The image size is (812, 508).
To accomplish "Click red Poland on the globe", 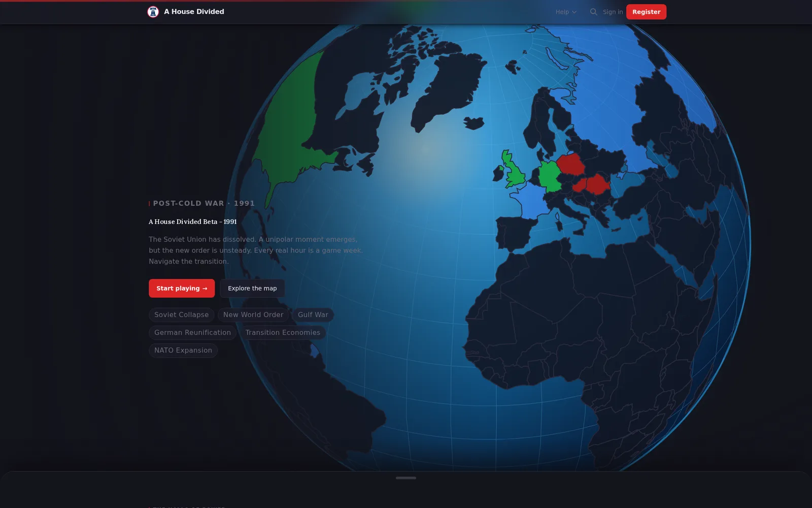I will pyautogui.click(x=570, y=164).
